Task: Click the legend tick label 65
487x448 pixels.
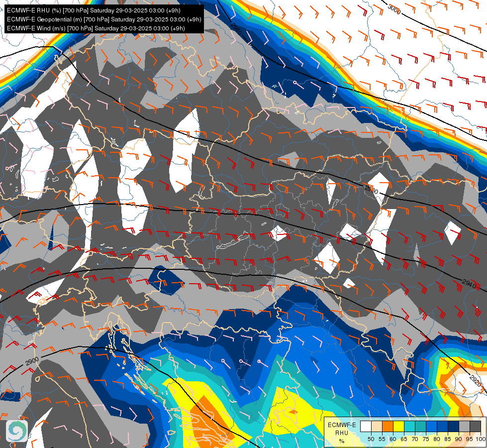Action: [x=404, y=439]
